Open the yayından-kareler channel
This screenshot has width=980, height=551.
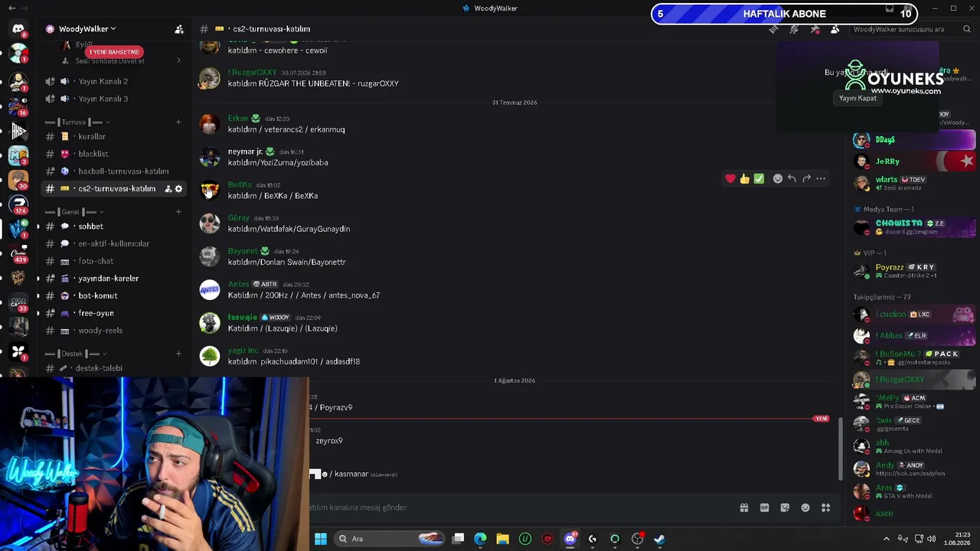click(x=115, y=279)
